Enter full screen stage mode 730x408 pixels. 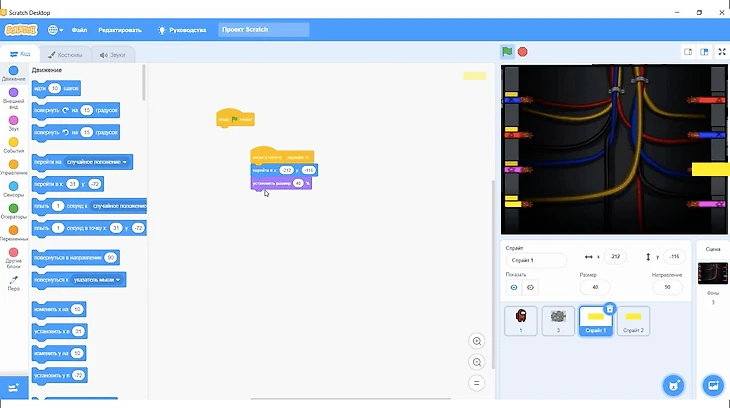point(720,52)
